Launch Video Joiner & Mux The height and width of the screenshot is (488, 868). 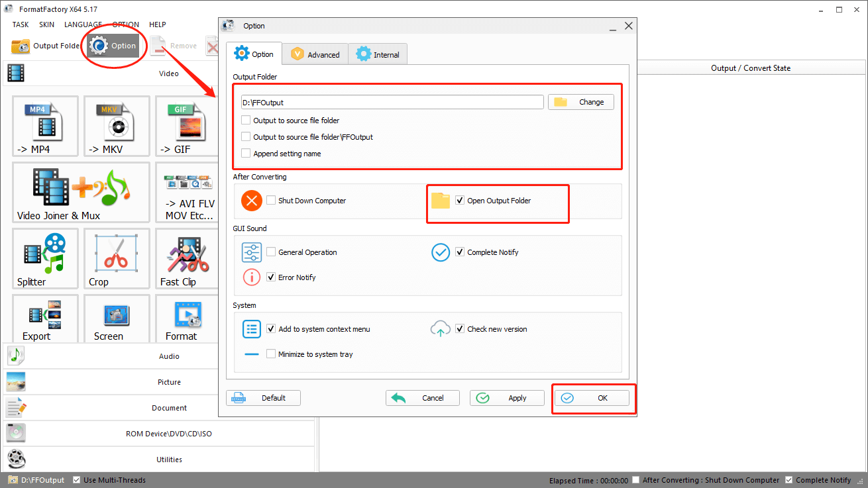81,192
